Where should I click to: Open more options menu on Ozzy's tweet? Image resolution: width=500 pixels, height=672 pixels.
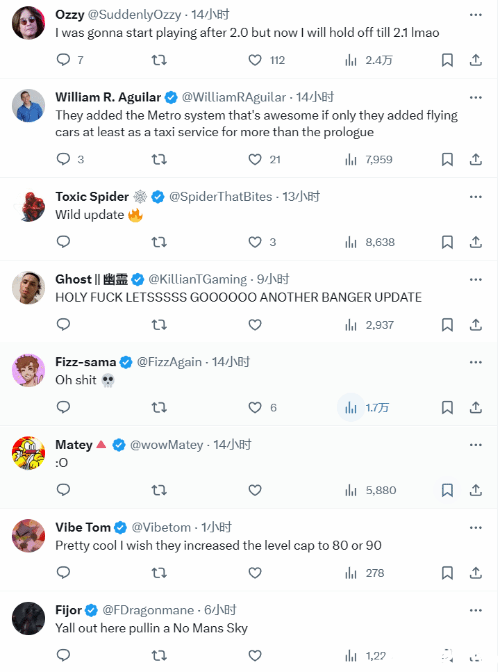(x=476, y=15)
